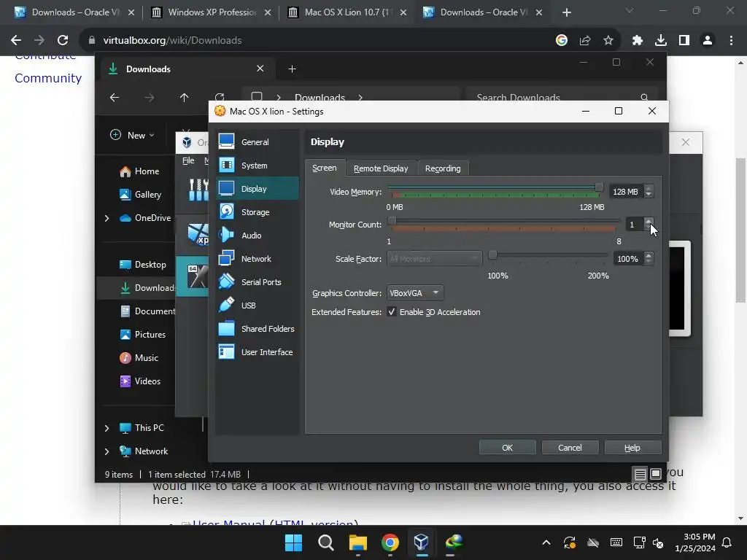Open taskbar clock and date
The image size is (747, 560).
[x=695, y=542]
